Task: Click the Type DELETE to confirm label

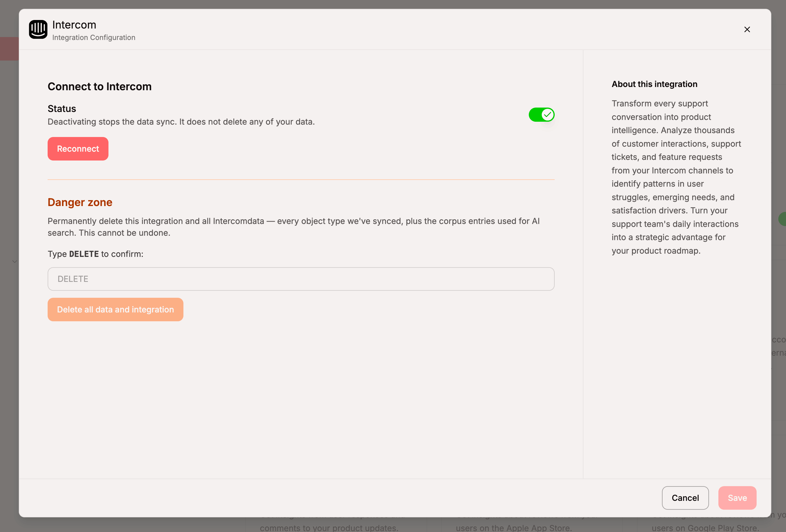Action: [95, 254]
